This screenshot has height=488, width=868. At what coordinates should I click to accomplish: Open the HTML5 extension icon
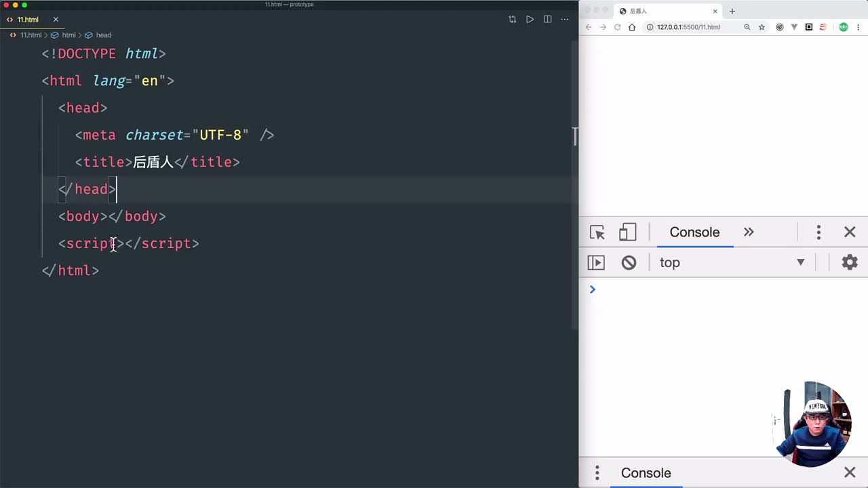(823, 27)
